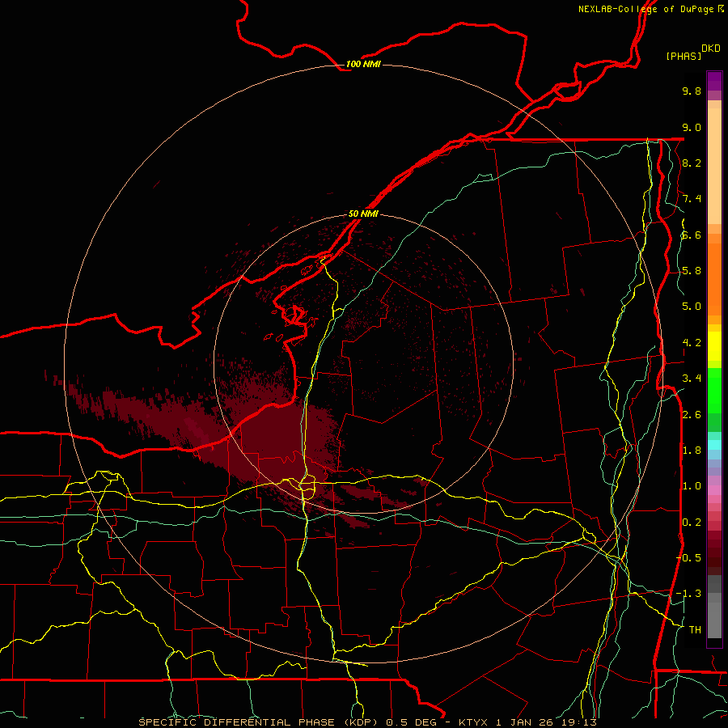Screen dimensions: 728x728
Task: Click the -0.5 value on the color scale
Action: [x=688, y=558]
